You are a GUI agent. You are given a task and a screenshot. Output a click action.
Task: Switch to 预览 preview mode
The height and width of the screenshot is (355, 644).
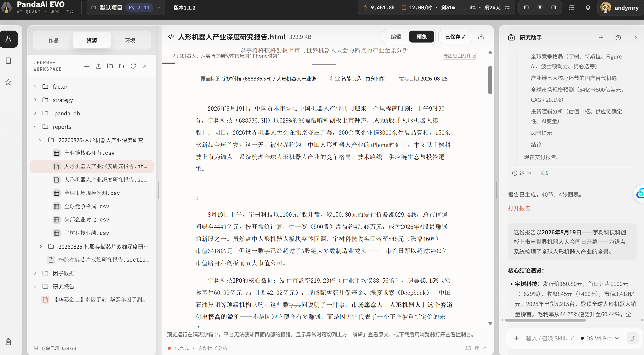pos(422,37)
